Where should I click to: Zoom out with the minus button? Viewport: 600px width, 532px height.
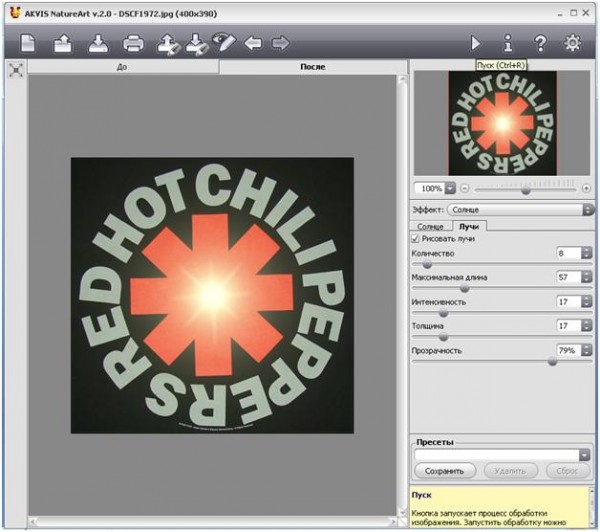pyautogui.click(x=465, y=188)
